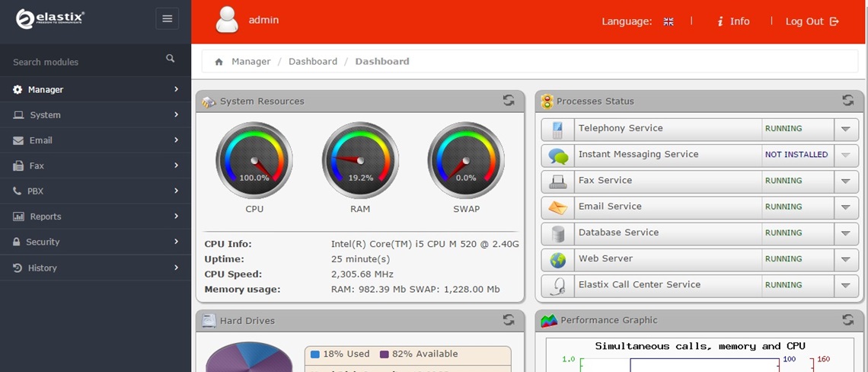Click the Reports chart icon
The image size is (868, 372).
[x=18, y=216]
